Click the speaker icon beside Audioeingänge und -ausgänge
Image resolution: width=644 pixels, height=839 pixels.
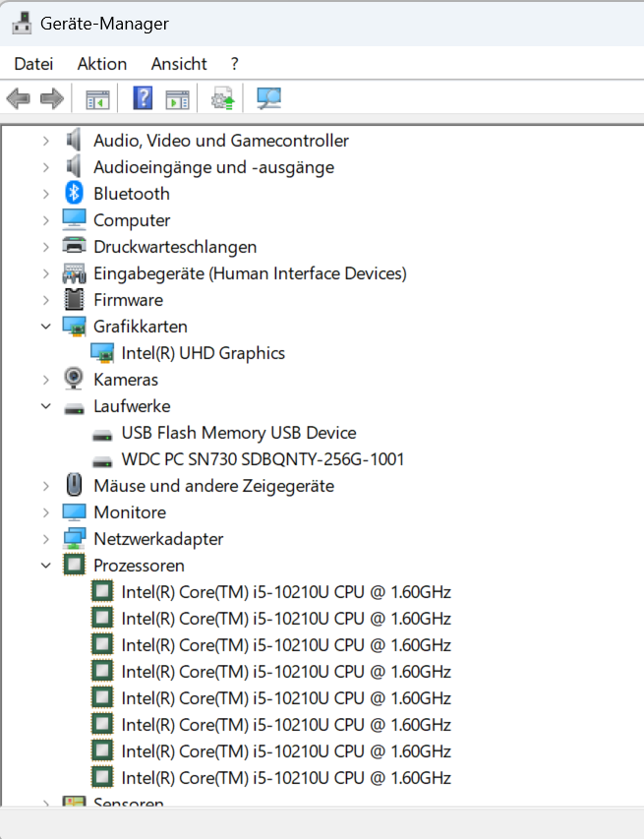tap(74, 166)
